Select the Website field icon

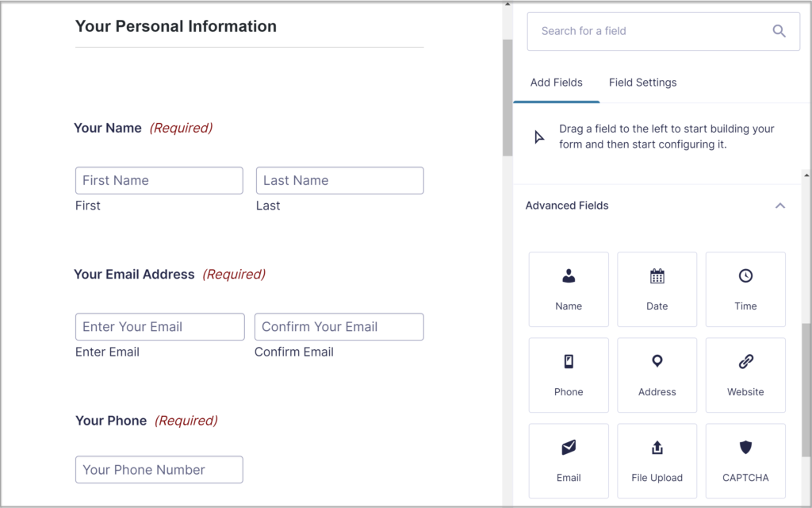coord(745,375)
